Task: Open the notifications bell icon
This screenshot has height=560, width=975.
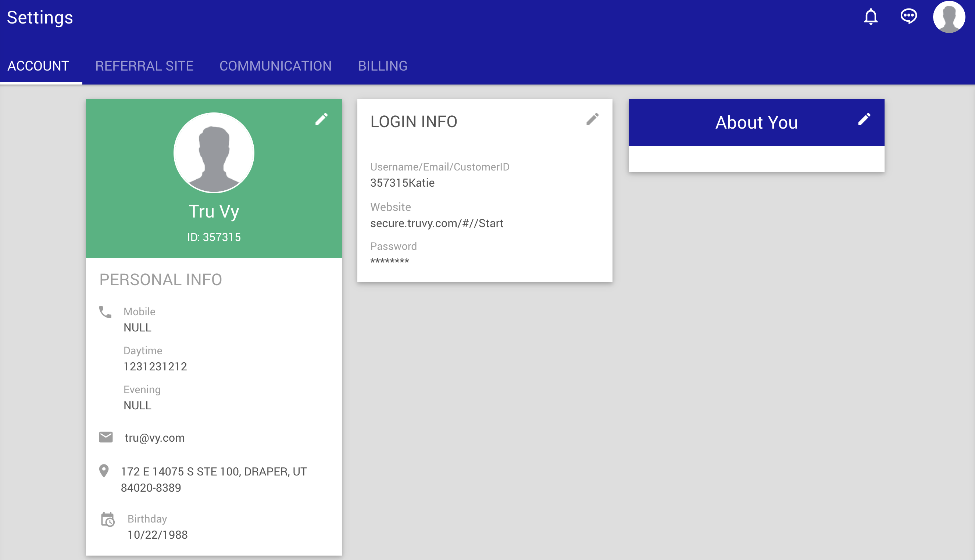Action: [x=871, y=17]
